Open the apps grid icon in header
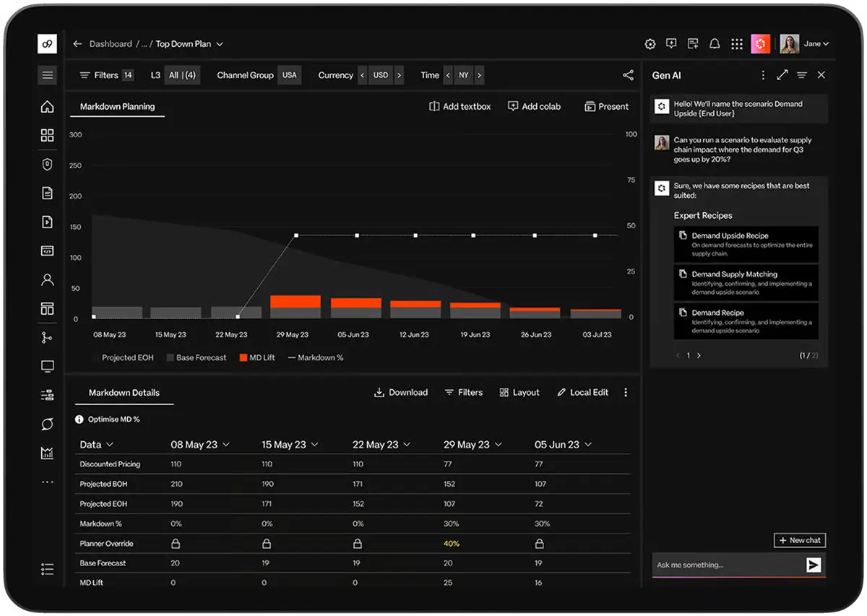This screenshot has height=616, width=867. pyautogui.click(x=737, y=44)
